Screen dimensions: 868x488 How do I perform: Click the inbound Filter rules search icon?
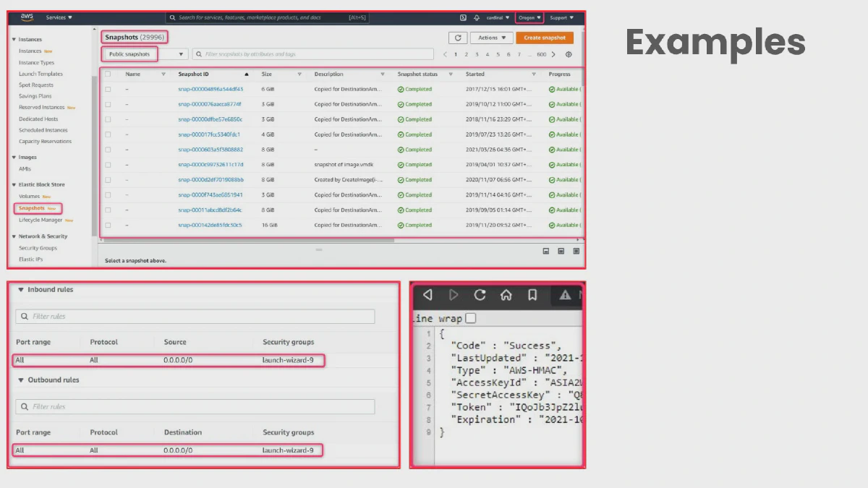[x=25, y=317]
